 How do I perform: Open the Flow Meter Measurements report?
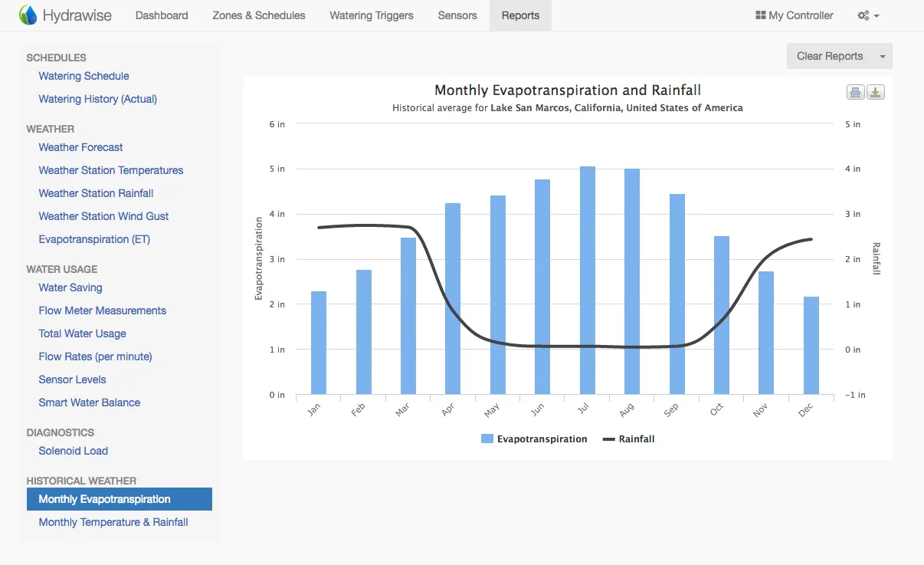(x=102, y=310)
